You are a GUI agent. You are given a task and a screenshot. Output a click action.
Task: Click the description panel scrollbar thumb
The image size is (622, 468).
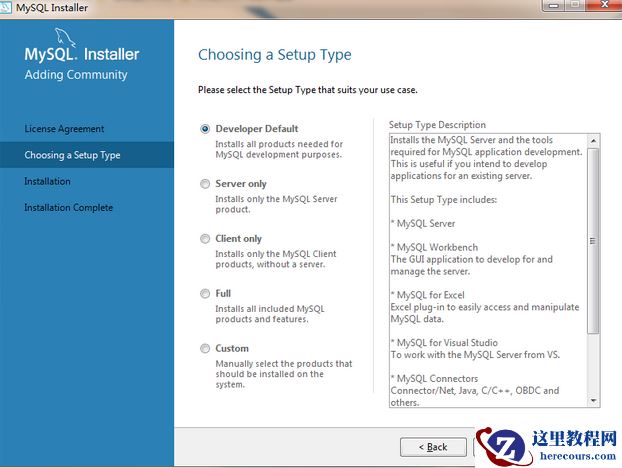click(593, 241)
